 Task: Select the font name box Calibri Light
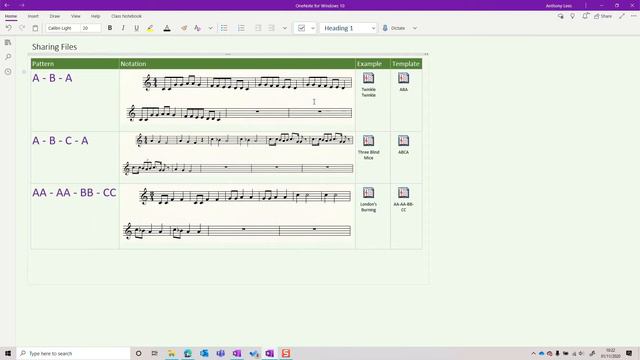coord(62,28)
